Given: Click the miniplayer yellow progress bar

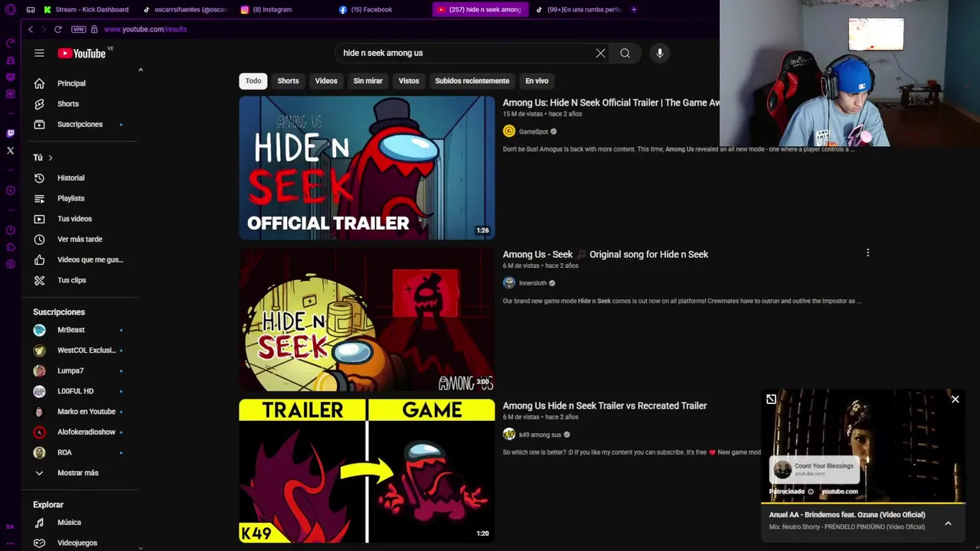Looking at the screenshot, I should (863, 503).
